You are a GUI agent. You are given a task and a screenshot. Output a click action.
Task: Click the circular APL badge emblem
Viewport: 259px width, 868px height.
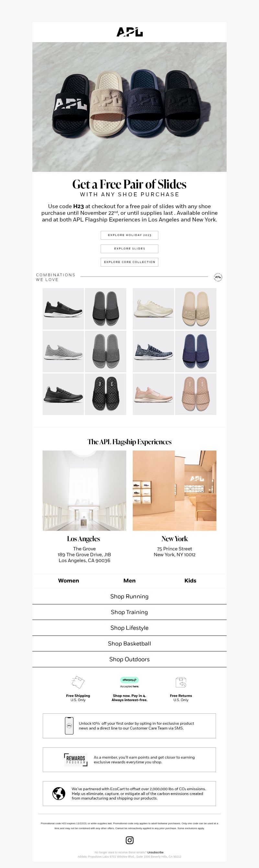tap(218, 277)
